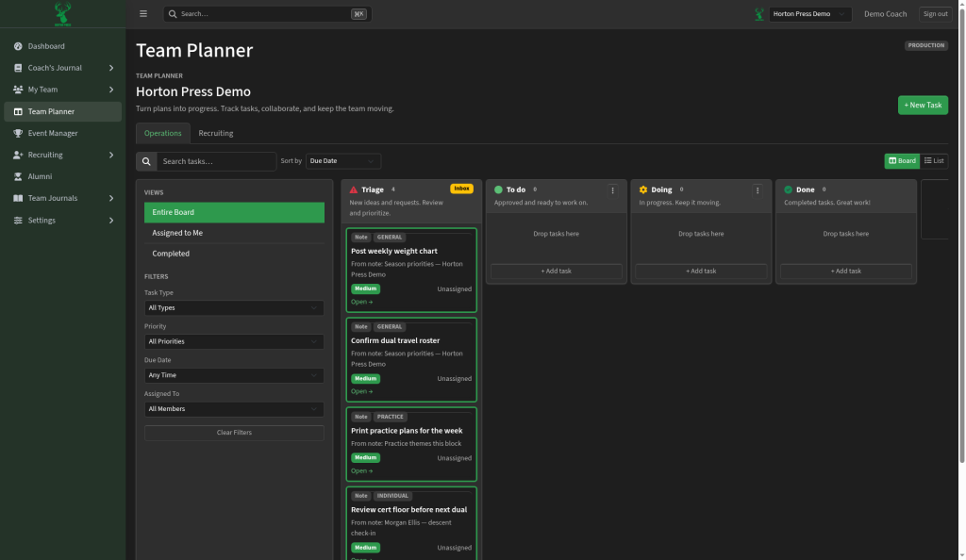Add task to the Doing column

(x=701, y=271)
